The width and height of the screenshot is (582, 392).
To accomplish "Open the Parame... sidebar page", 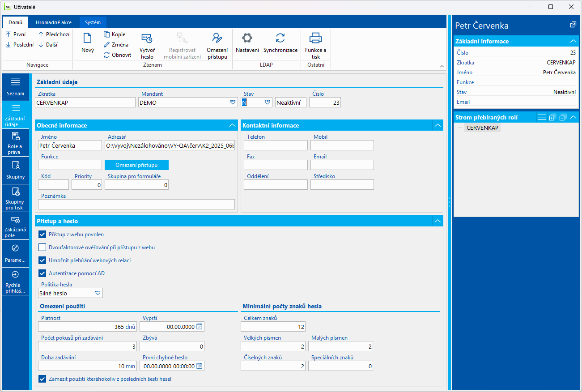I will coord(15,253).
